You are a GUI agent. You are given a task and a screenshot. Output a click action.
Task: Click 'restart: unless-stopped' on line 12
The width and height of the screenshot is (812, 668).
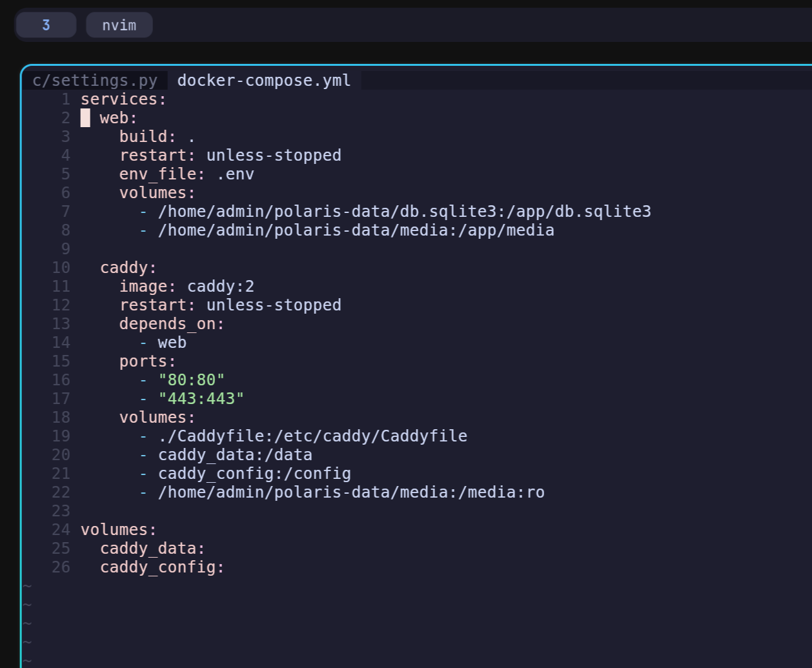pyautogui.click(x=230, y=305)
